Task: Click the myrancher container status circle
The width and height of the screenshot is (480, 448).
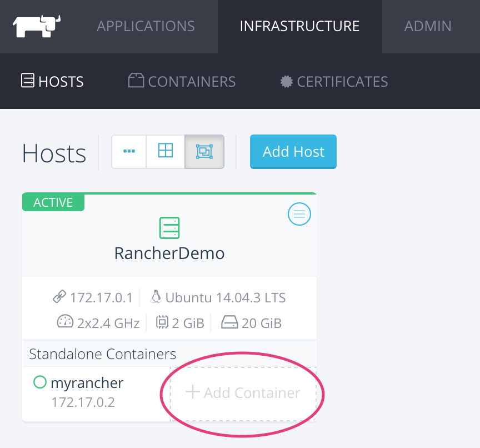Action: 39,382
